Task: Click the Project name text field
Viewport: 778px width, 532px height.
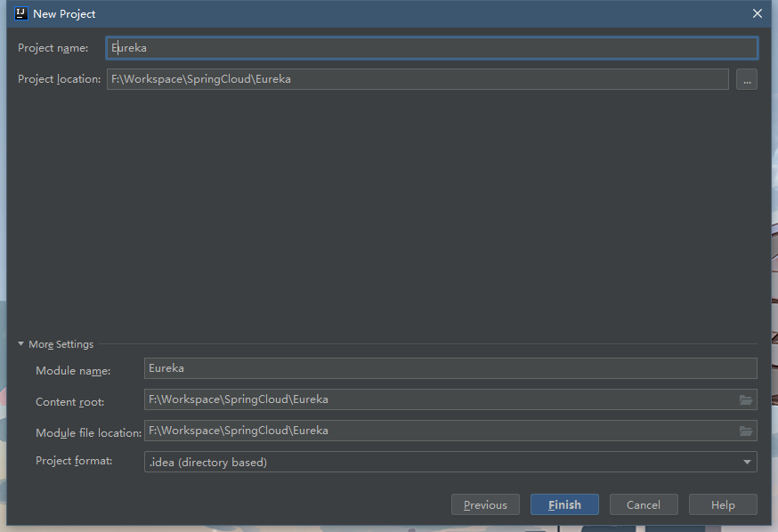Action: coord(432,48)
